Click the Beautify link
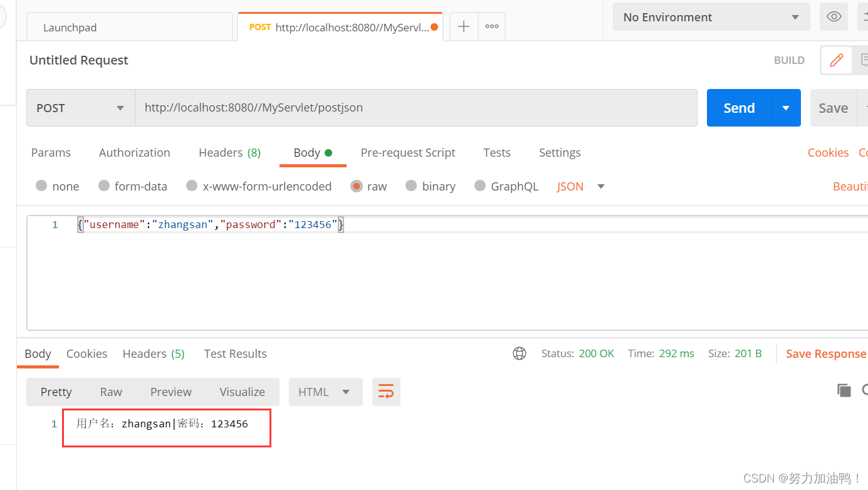 coord(850,186)
